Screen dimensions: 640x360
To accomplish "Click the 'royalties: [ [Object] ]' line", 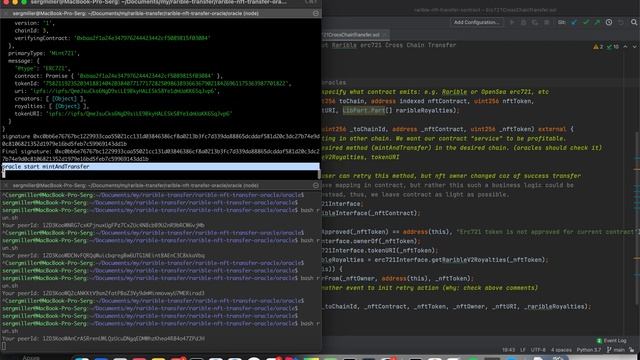I will (52, 106).
